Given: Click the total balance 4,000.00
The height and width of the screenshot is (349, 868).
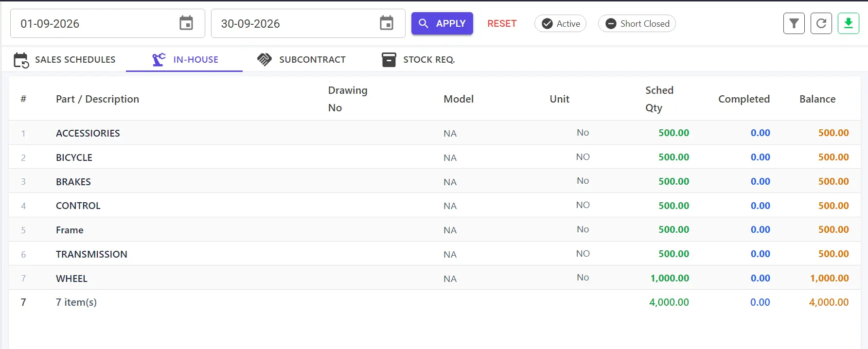Looking at the screenshot, I should (829, 302).
